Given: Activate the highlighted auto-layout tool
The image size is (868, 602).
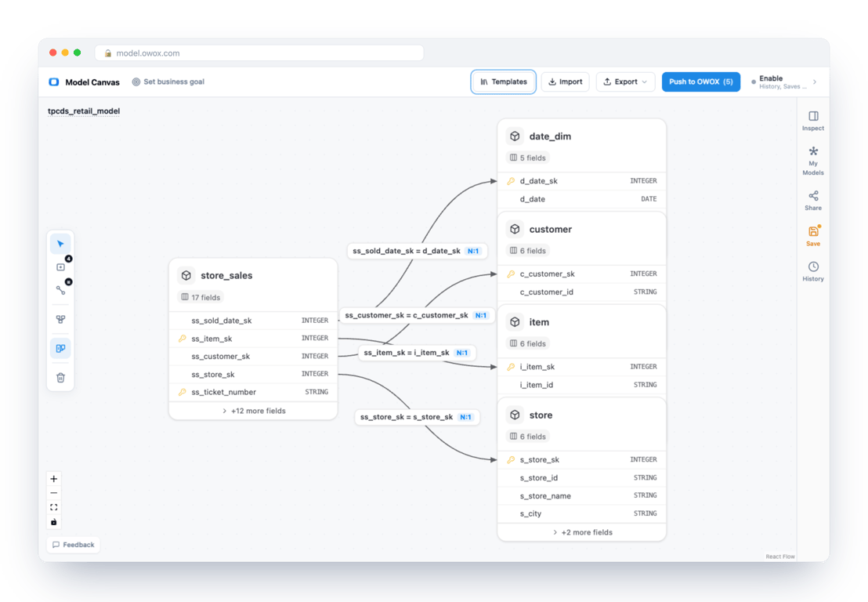Looking at the screenshot, I should [x=61, y=348].
